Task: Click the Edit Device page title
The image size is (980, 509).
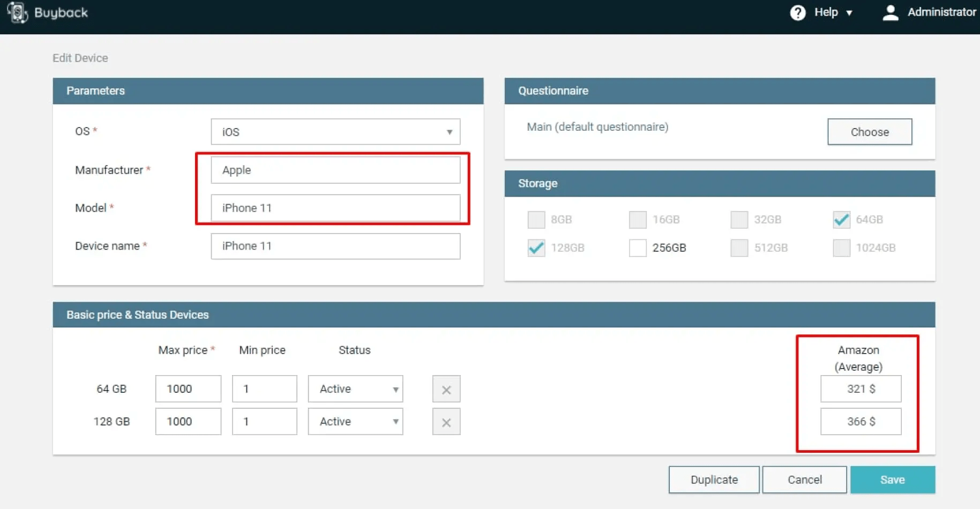Action: click(x=80, y=58)
